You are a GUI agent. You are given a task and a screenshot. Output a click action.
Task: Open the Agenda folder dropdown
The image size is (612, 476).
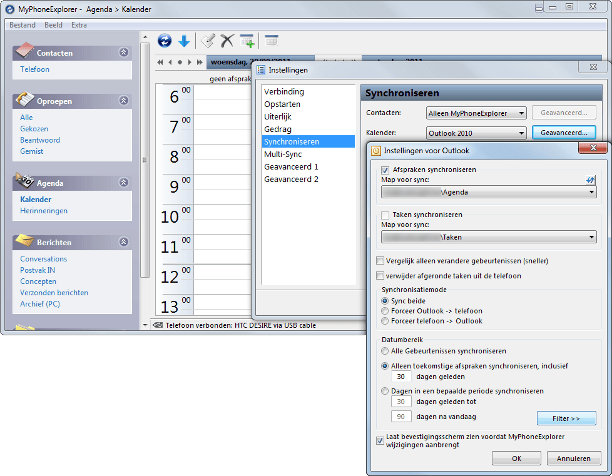[x=489, y=192]
